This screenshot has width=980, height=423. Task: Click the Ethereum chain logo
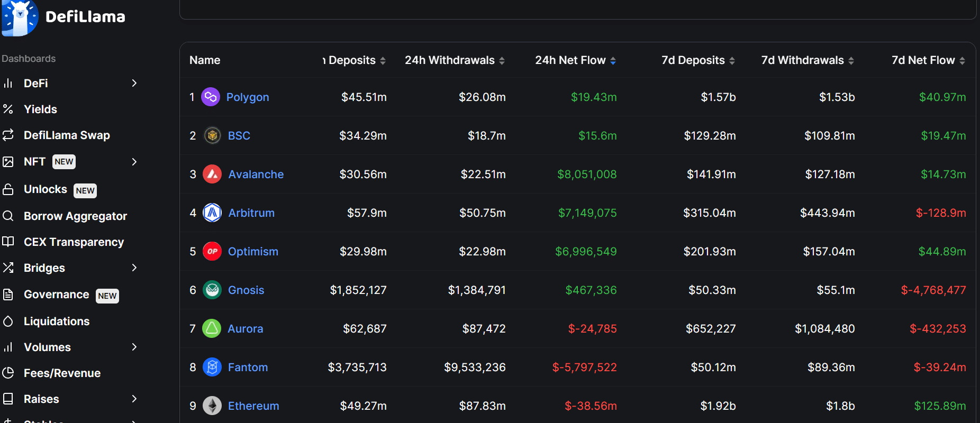[212, 406]
